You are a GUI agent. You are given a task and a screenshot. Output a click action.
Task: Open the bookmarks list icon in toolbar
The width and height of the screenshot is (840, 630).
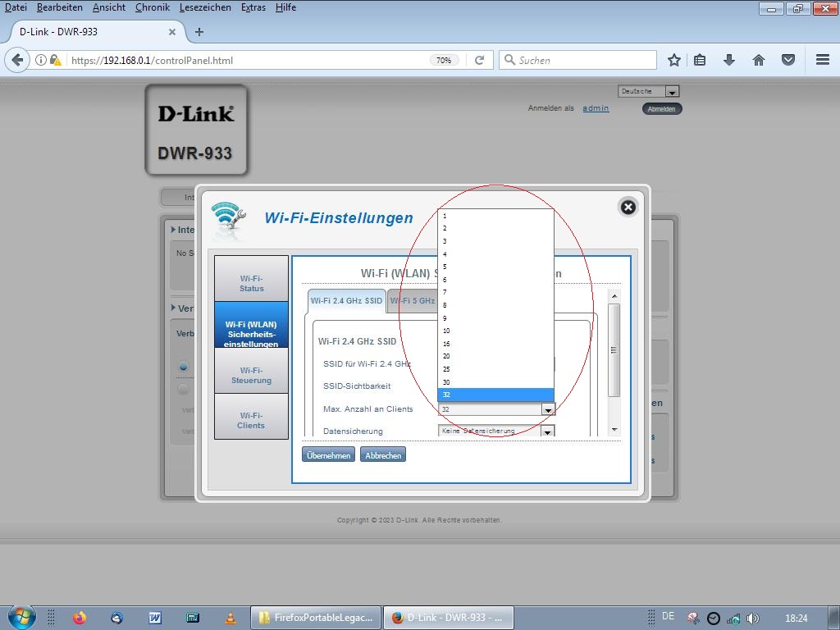pos(700,60)
